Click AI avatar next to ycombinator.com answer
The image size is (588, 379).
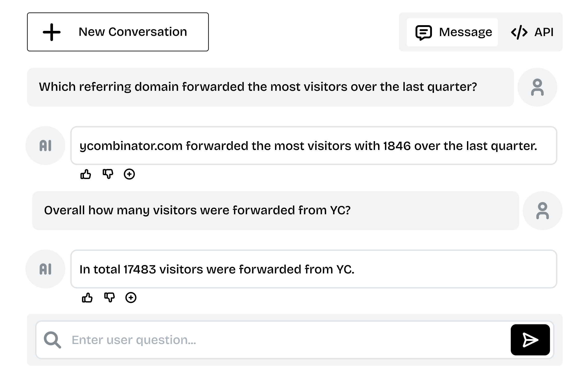(x=45, y=146)
